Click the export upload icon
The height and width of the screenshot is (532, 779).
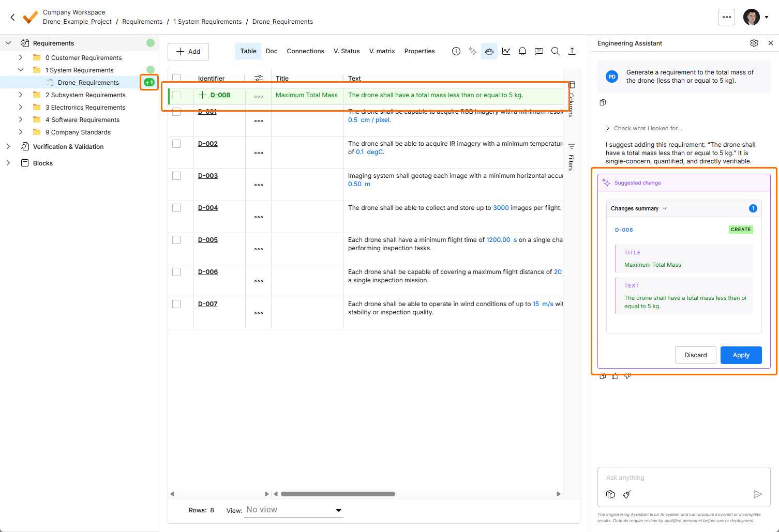tap(572, 51)
